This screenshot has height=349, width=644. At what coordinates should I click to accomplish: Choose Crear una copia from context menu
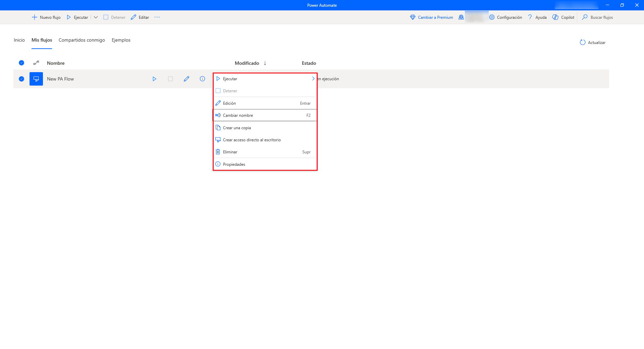(265, 128)
